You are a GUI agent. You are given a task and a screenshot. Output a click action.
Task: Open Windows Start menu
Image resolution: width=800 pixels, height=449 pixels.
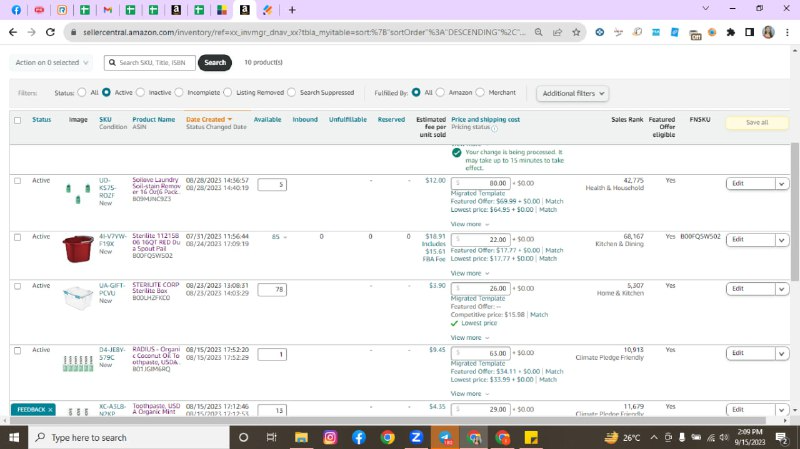pyautogui.click(x=14, y=437)
